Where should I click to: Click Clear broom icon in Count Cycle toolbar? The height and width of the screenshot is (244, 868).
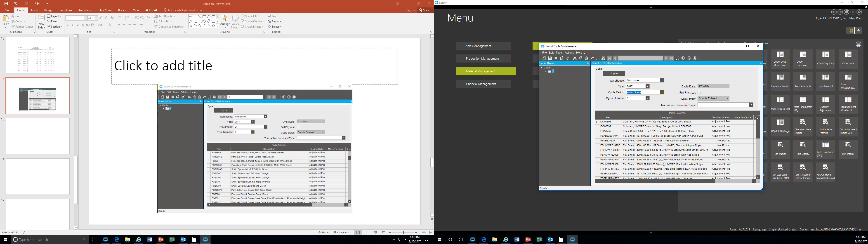568,58
